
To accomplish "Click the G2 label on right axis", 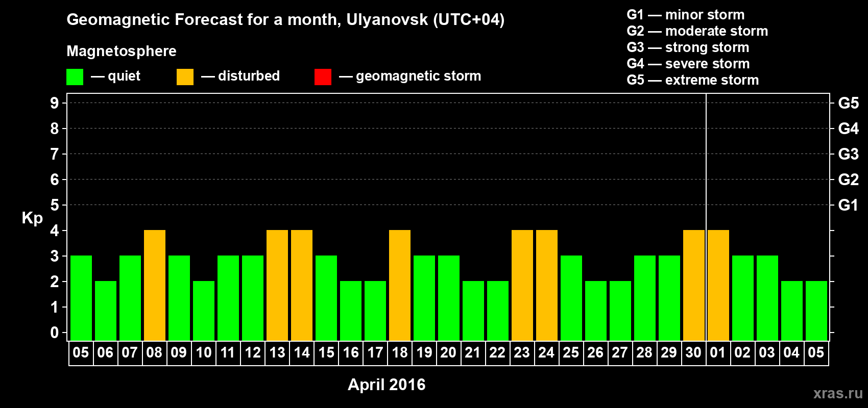I will 849,180.
